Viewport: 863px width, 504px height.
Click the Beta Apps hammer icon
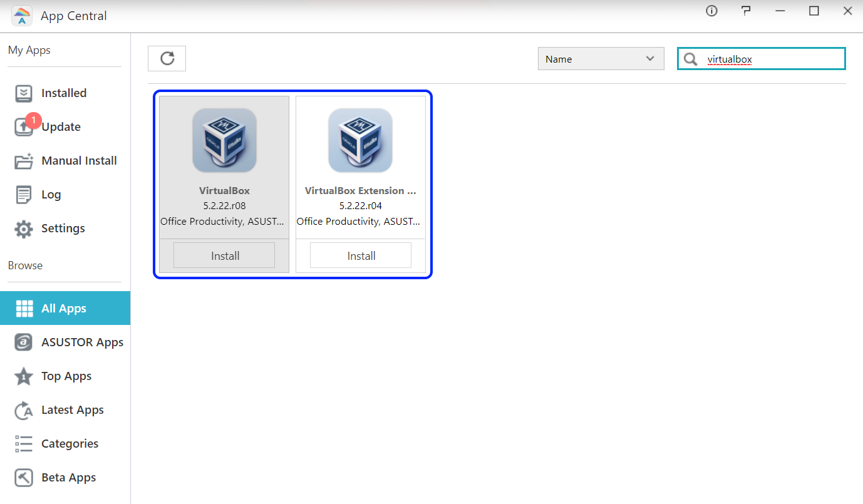click(x=24, y=478)
